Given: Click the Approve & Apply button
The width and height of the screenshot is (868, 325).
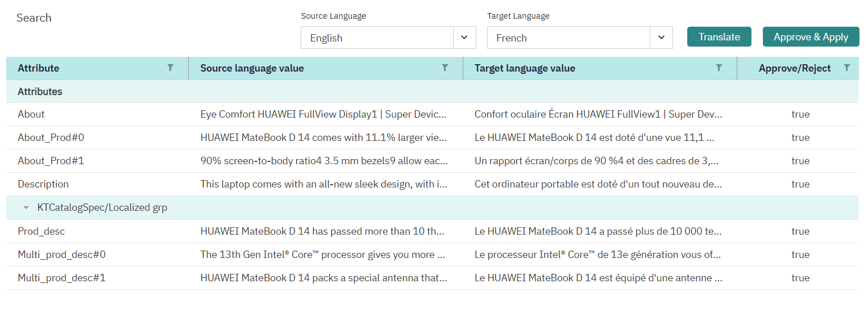Looking at the screenshot, I should 811,37.
